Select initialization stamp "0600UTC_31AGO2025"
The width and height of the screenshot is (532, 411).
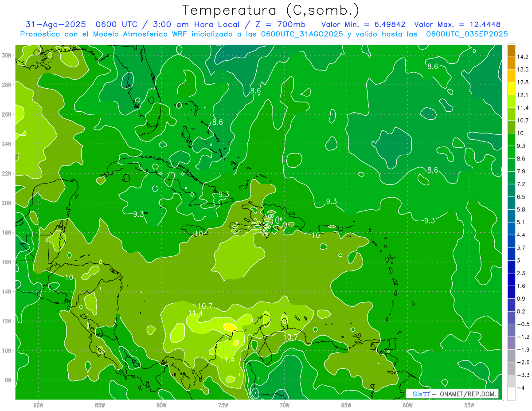(x=302, y=34)
